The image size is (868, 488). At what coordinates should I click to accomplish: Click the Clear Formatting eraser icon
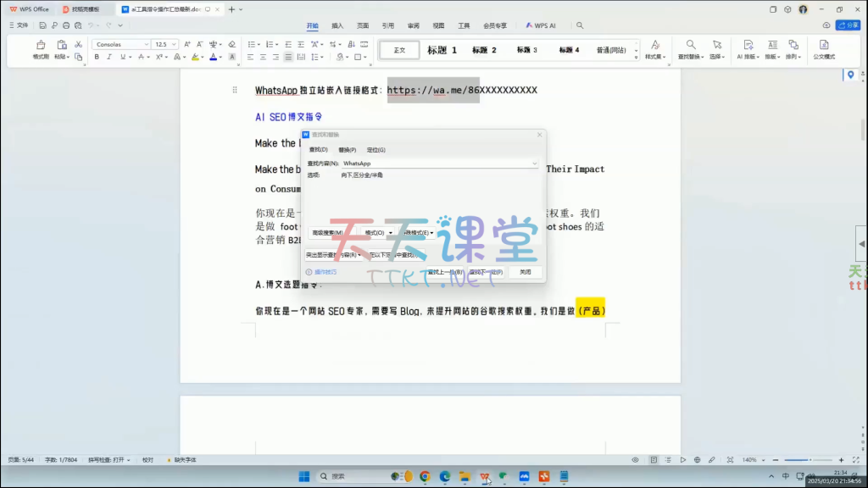pos(232,44)
